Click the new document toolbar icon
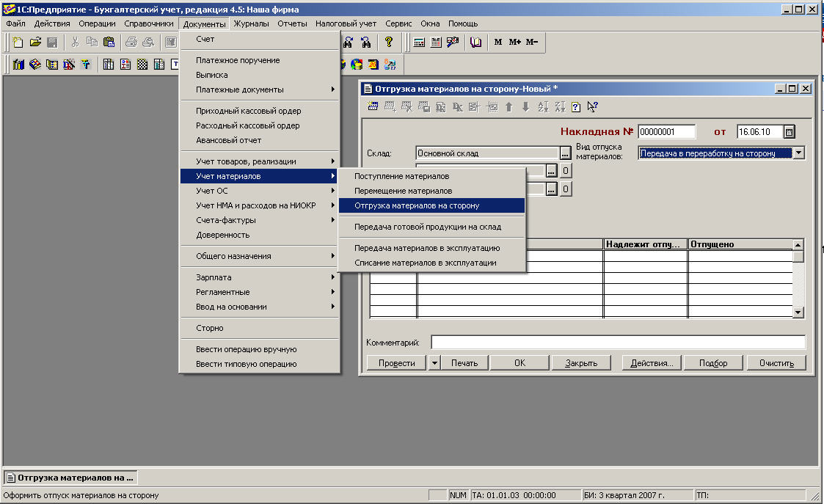This screenshot has width=824, height=504. pos(18,43)
